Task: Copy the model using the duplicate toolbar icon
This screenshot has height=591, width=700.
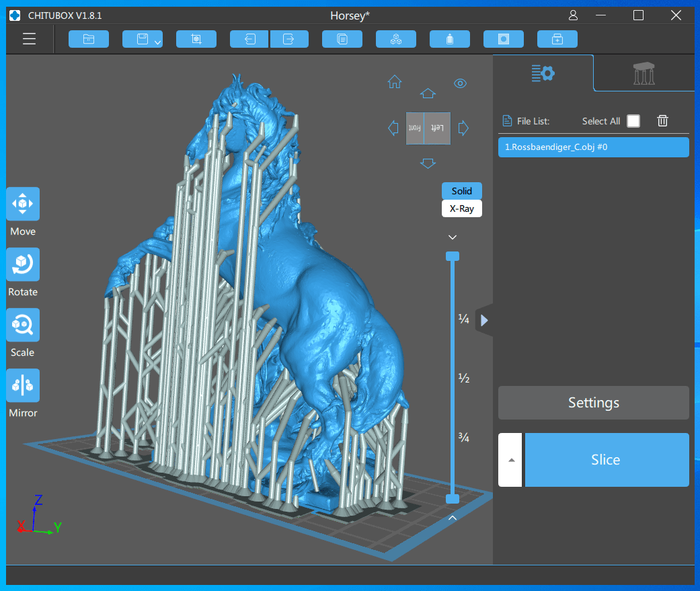Action: tap(342, 38)
